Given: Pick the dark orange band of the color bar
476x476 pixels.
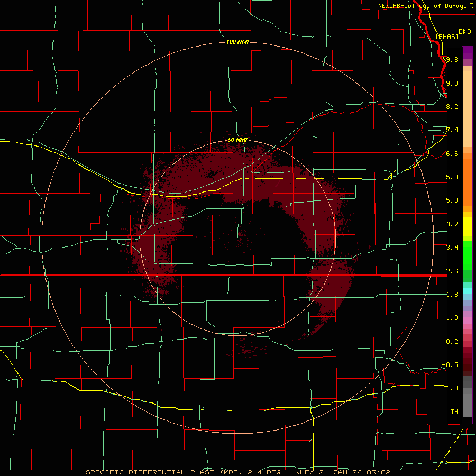Looking at the screenshot, I should click(467, 182).
